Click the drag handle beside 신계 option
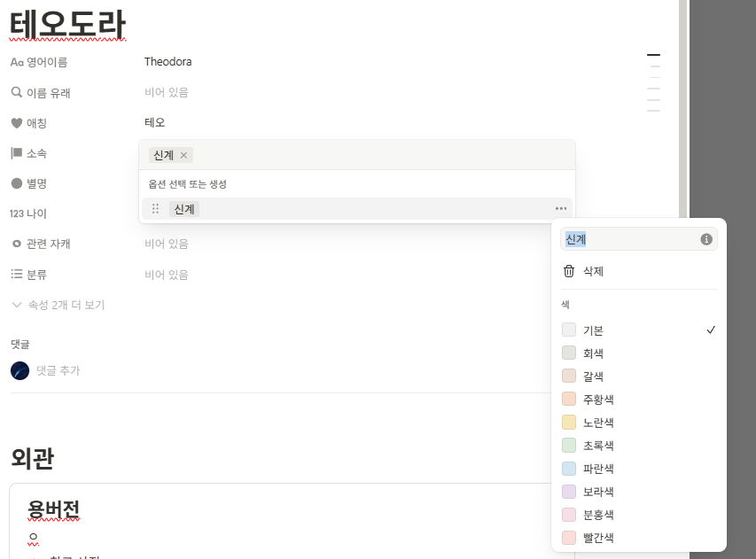 click(x=155, y=209)
